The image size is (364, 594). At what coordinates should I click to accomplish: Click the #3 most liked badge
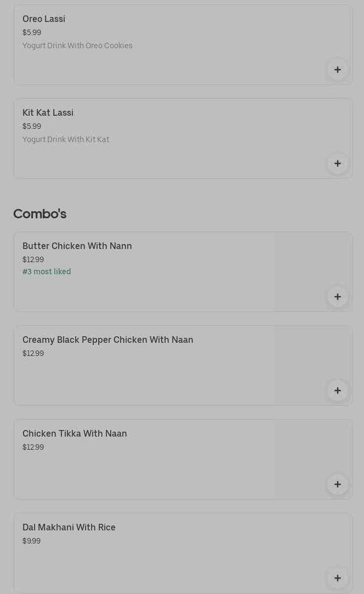(47, 271)
